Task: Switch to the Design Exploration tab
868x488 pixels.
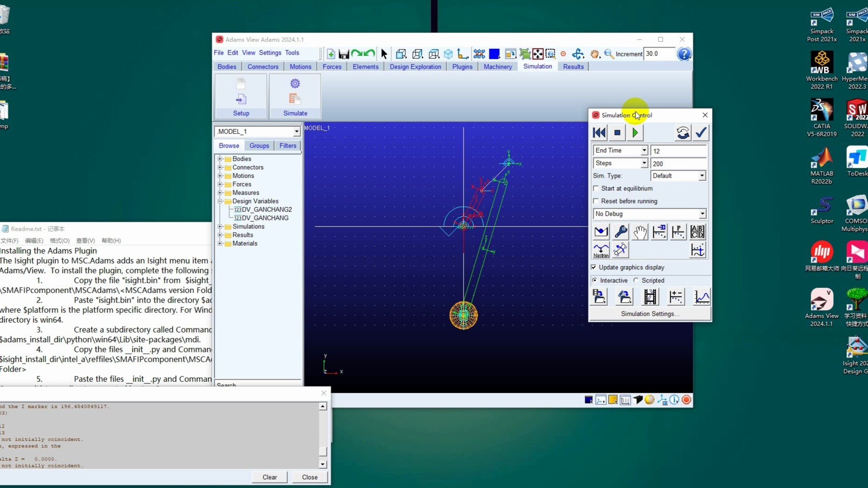Action: (x=415, y=67)
